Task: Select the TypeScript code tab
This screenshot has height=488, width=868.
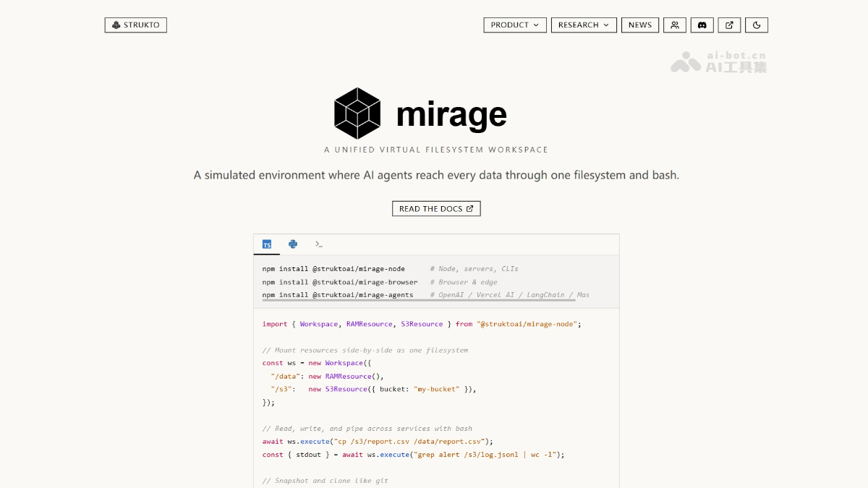Action: (x=267, y=244)
